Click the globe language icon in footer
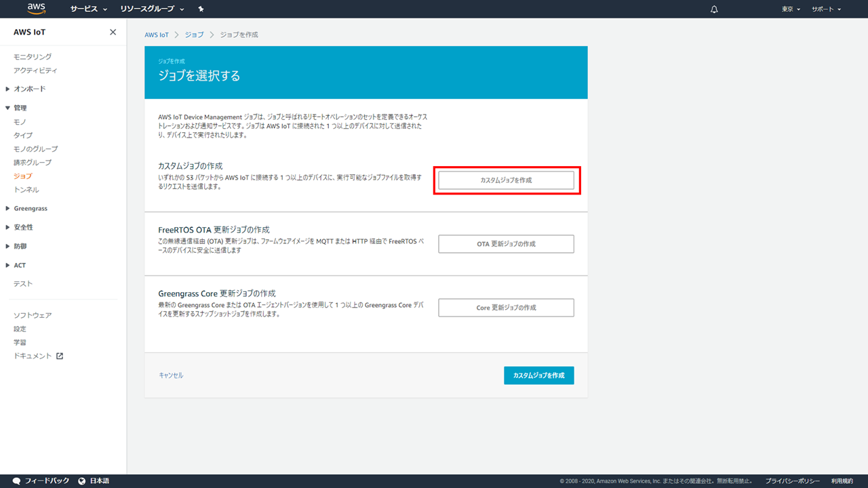The image size is (868, 488). pyautogui.click(x=82, y=481)
